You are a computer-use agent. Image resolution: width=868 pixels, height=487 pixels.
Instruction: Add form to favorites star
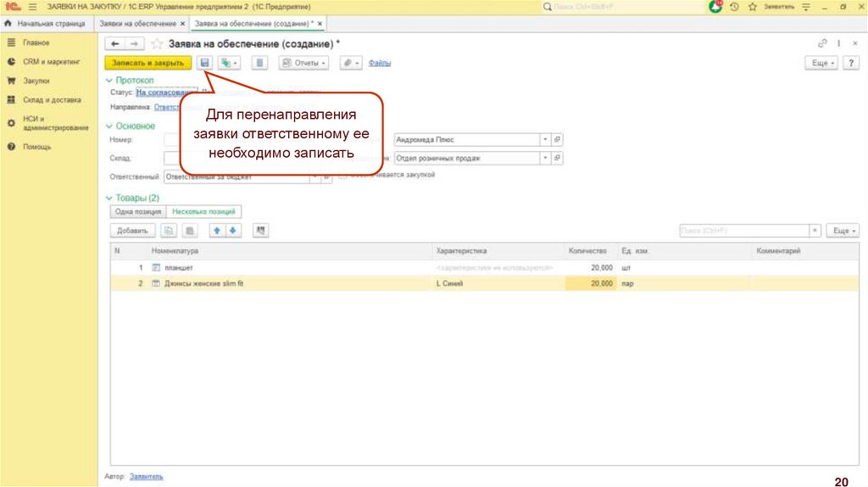pos(157,44)
